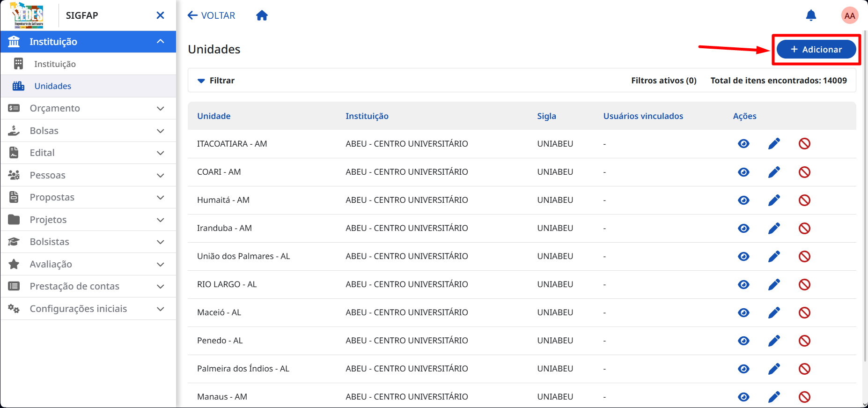Expand the Pessoas menu
Screen dimensions: 868x408
(x=88, y=175)
